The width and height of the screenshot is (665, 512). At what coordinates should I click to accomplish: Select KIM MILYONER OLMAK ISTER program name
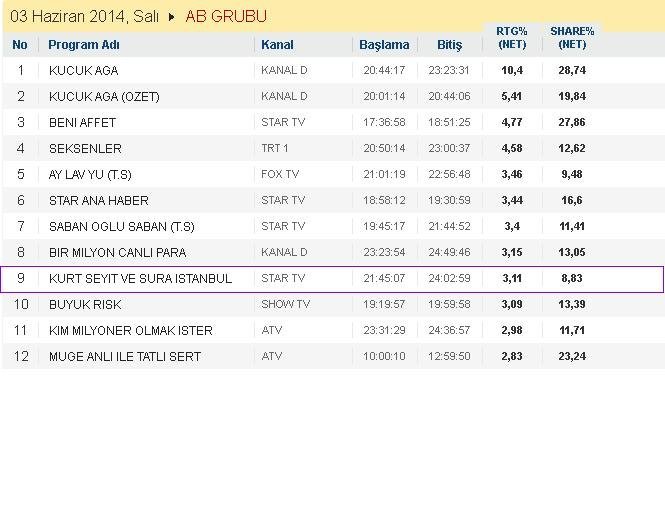click(x=131, y=330)
